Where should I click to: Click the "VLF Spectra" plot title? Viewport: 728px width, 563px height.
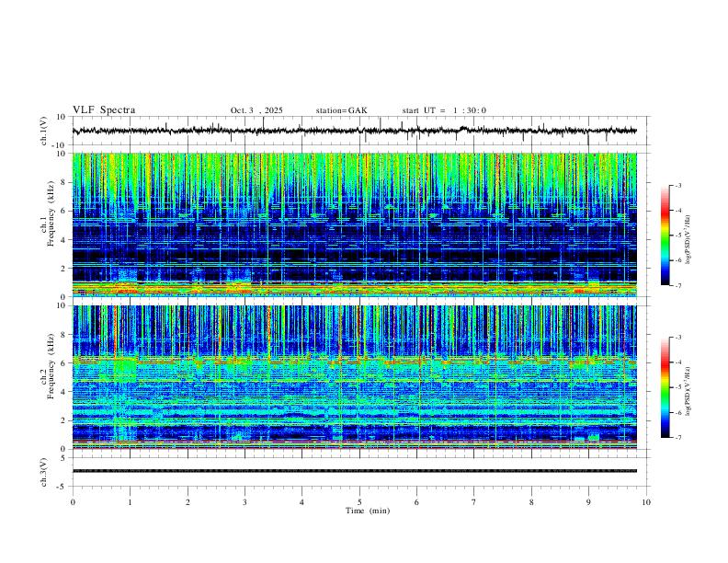(104, 110)
